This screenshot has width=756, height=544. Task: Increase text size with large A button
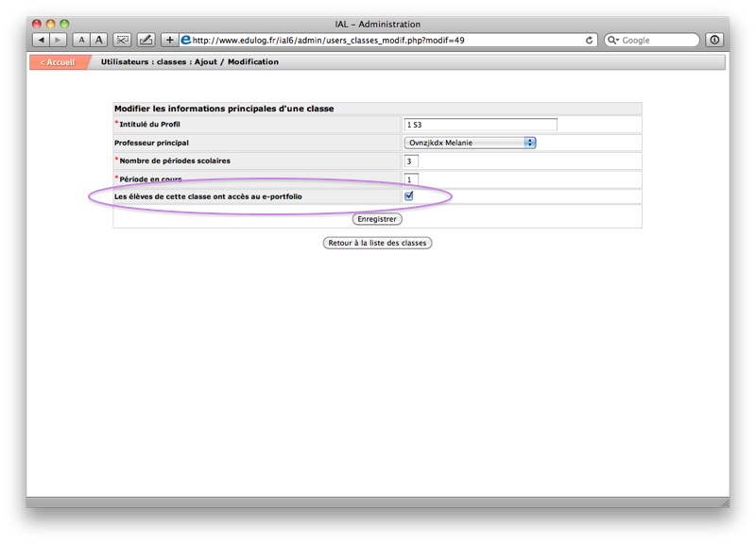98,41
